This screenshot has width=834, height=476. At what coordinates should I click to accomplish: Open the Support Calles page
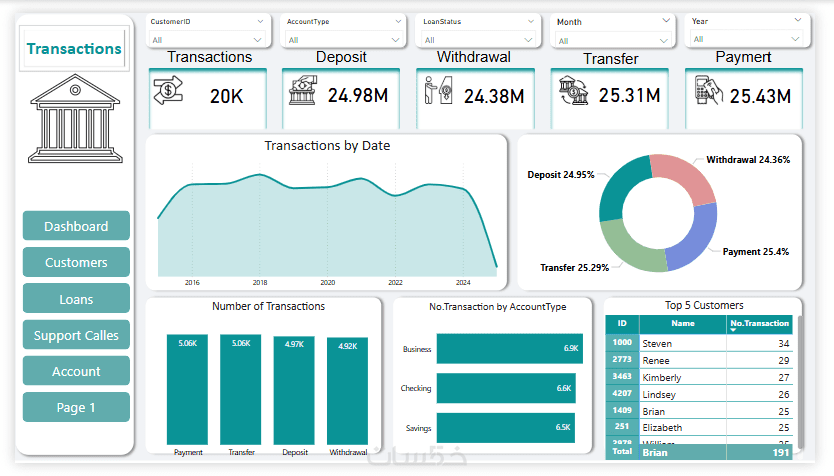[76, 335]
